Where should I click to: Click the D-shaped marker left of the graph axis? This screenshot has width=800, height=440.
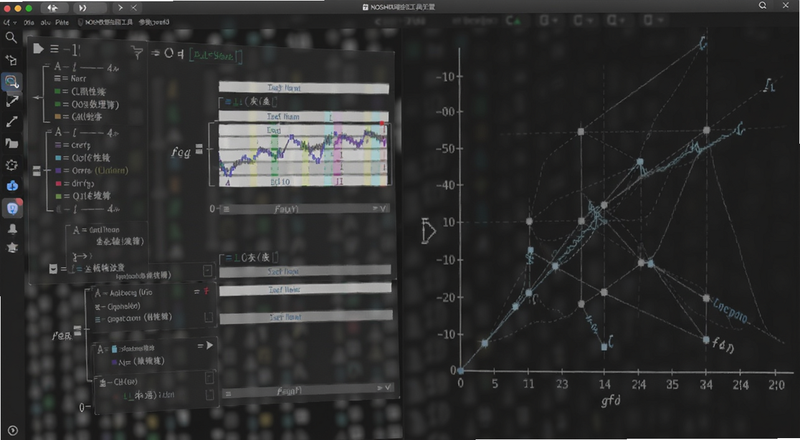[428, 231]
